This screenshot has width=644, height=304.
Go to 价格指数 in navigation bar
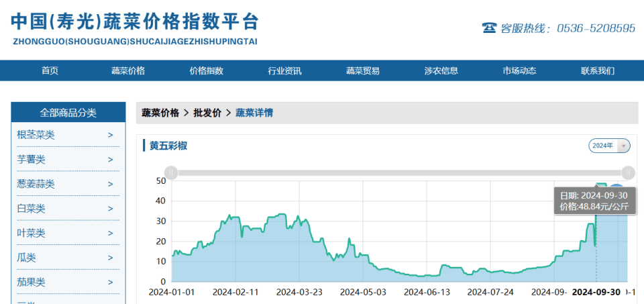206,70
